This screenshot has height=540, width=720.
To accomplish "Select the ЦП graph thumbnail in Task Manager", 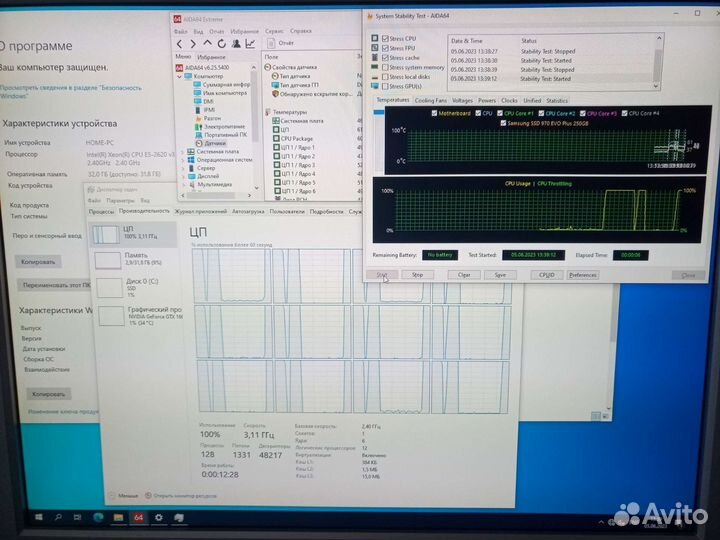I will (106, 235).
